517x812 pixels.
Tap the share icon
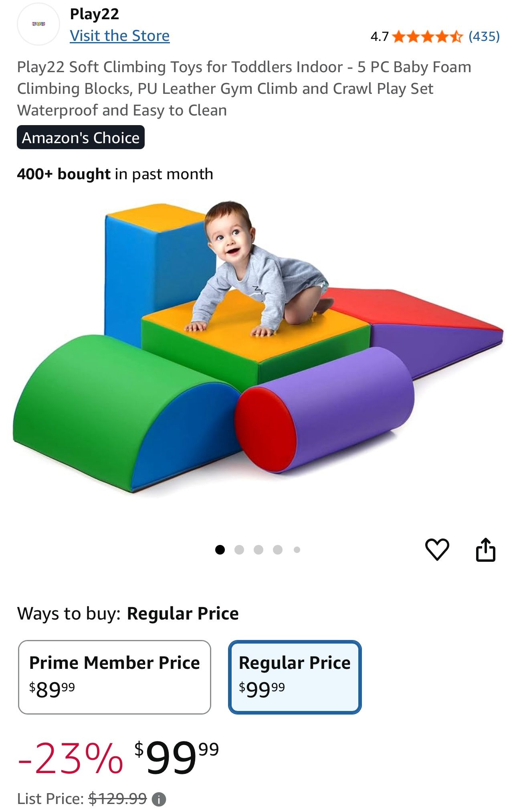(486, 549)
